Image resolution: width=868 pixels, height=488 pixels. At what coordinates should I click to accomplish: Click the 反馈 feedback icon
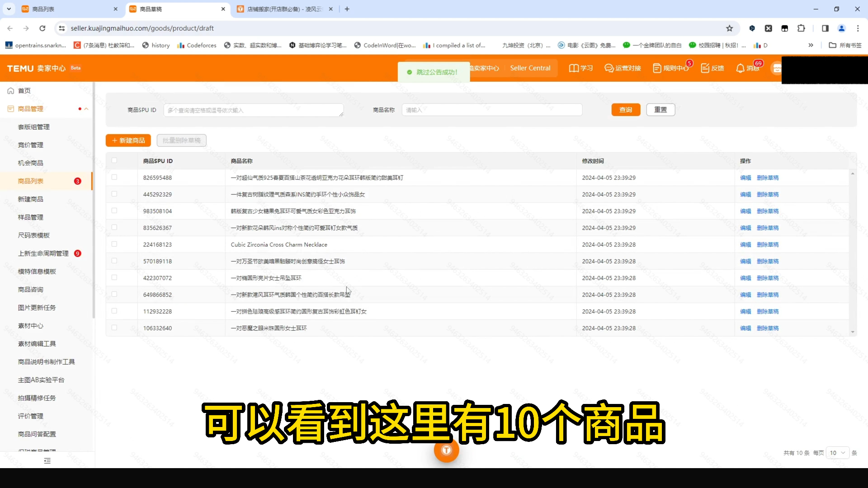coord(712,68)
